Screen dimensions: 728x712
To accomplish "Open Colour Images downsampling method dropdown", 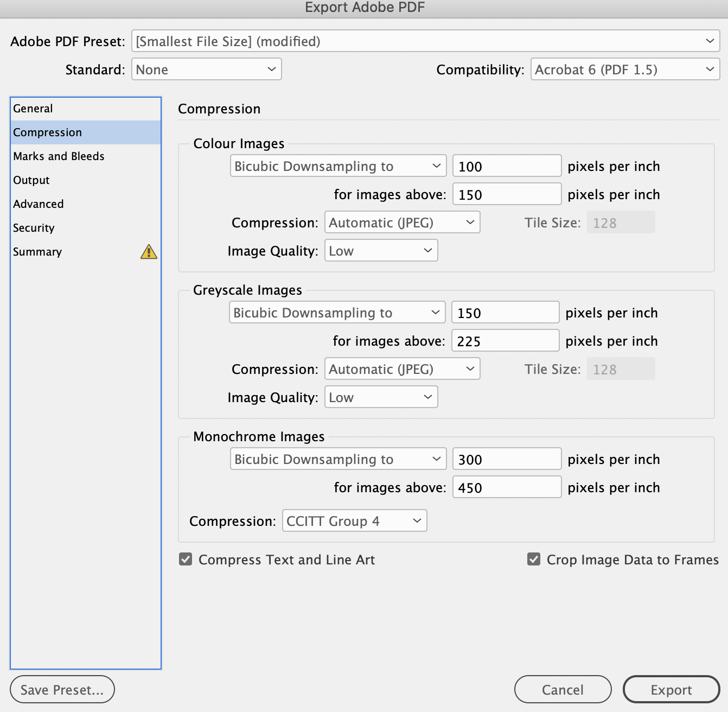I will 337,166.
